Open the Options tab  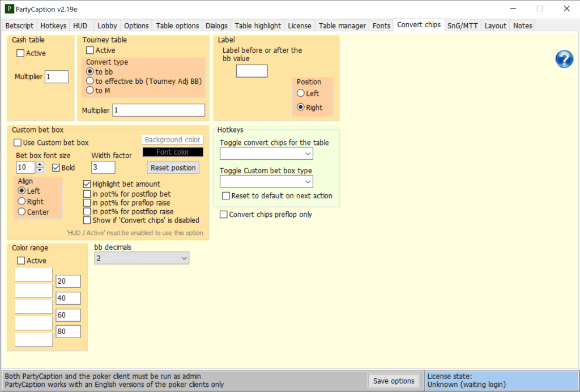[136, 25]
